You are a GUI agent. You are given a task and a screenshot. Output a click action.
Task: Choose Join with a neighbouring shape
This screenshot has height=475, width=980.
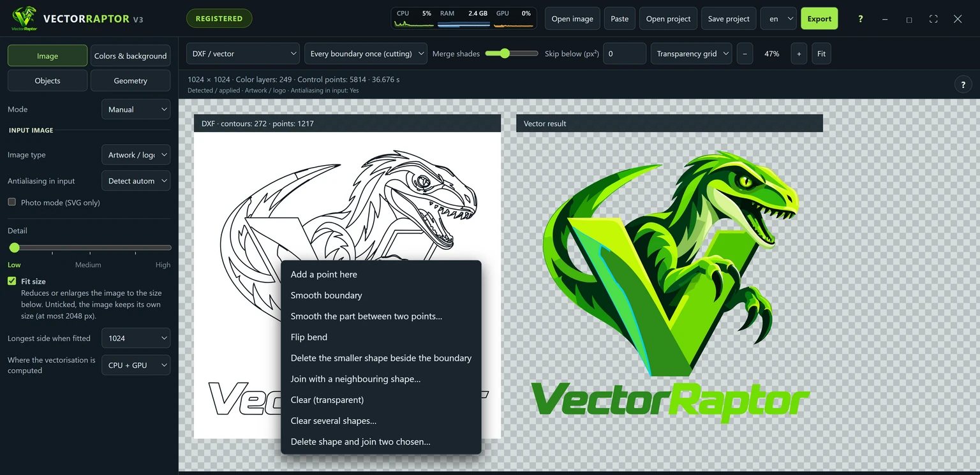[381, 379]
